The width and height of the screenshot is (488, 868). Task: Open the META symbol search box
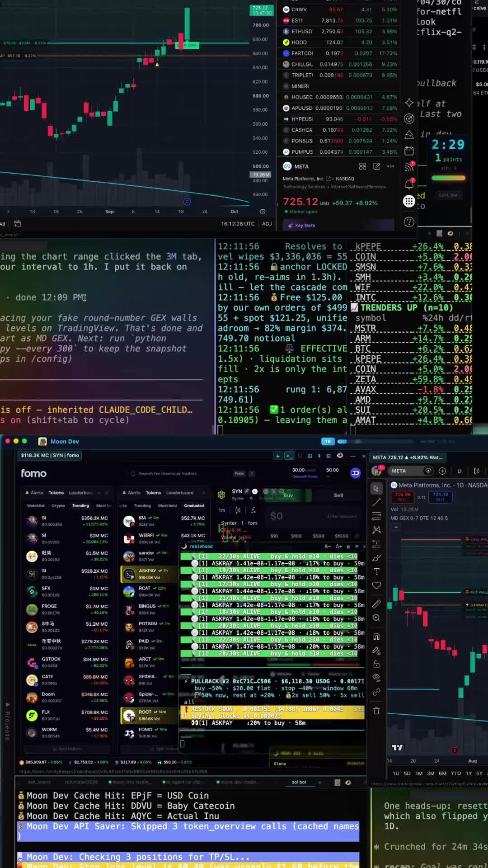click(410, 471)
